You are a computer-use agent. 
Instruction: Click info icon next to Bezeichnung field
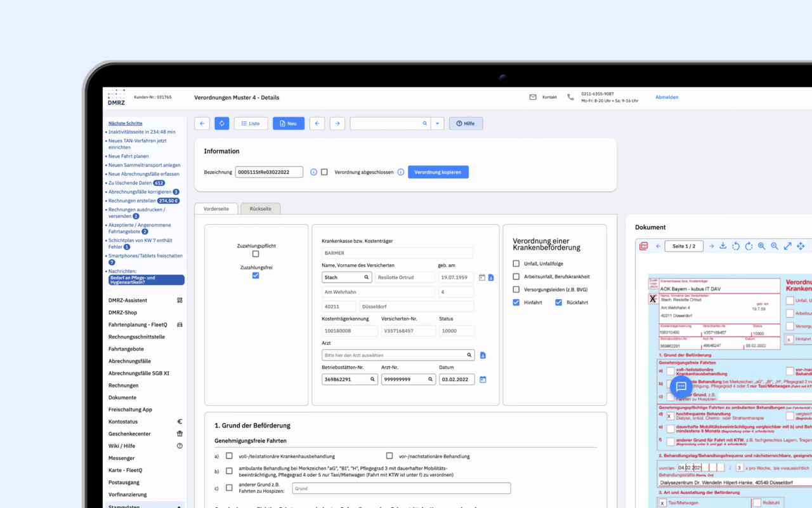[313, 172]
